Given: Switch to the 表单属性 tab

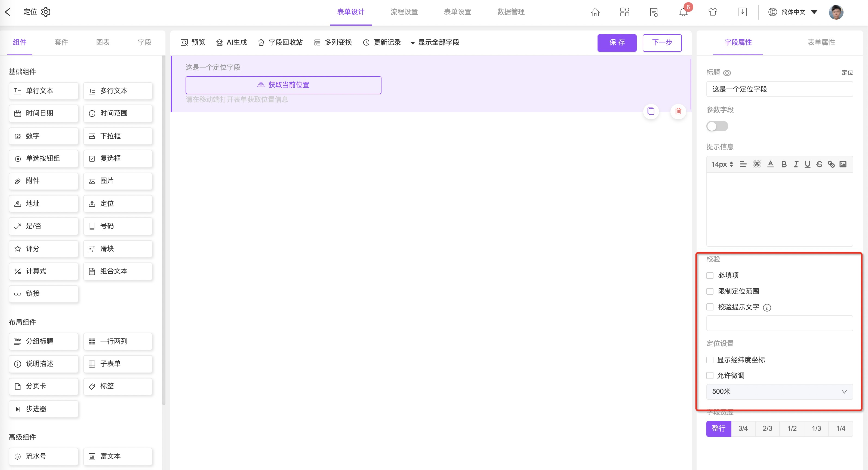Looking at the screenshot, I should tap(821, 42).
